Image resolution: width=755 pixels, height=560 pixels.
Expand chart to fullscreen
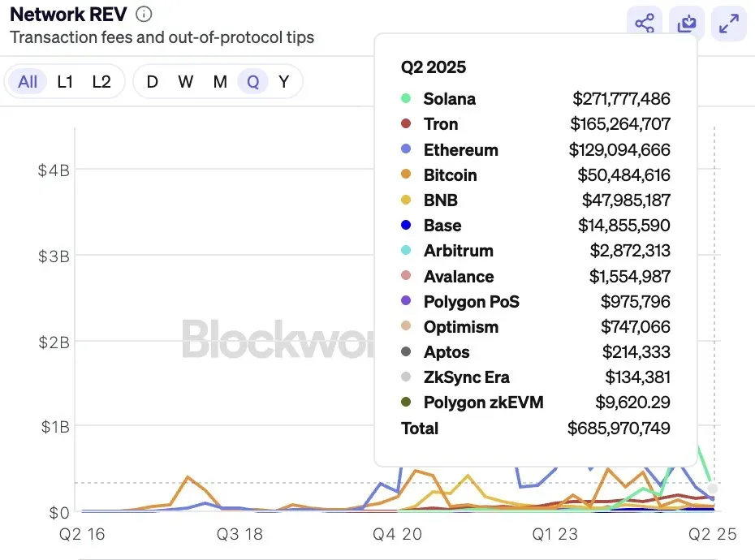coord(728,24)
